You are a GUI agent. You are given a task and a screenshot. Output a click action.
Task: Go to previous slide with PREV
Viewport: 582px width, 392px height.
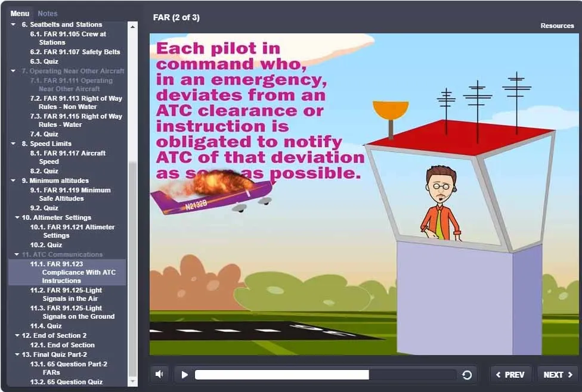[x=510, y=375]
